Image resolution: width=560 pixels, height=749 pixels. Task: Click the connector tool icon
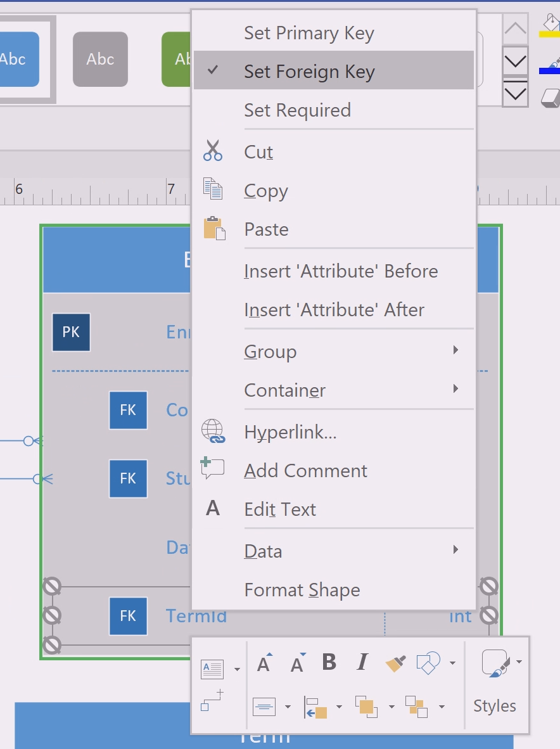212,700
